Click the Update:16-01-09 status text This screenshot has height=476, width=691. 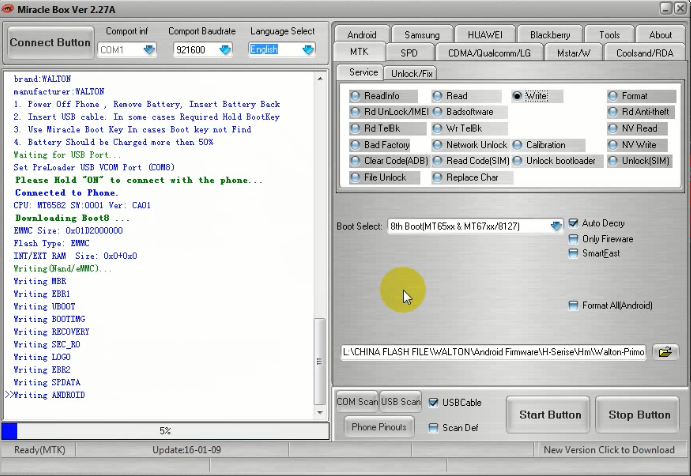coord(186,450)
